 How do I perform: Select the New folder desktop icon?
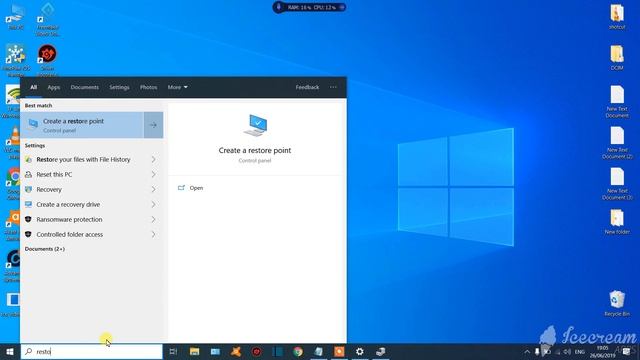pos(617,222)
